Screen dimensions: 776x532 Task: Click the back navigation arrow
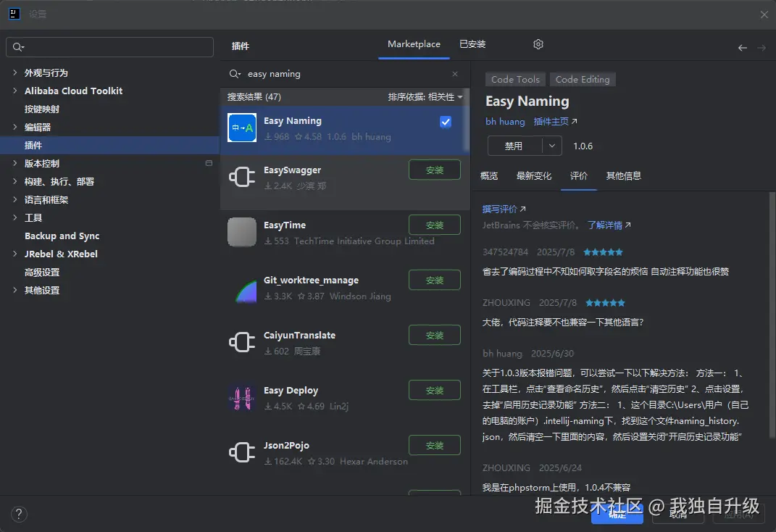tap(742, 47)
